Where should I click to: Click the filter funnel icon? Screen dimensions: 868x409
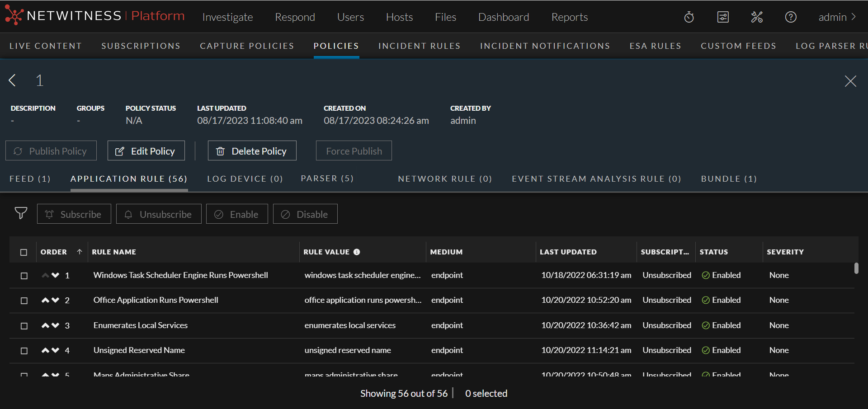pyautogui.click(x=21, y=213)
